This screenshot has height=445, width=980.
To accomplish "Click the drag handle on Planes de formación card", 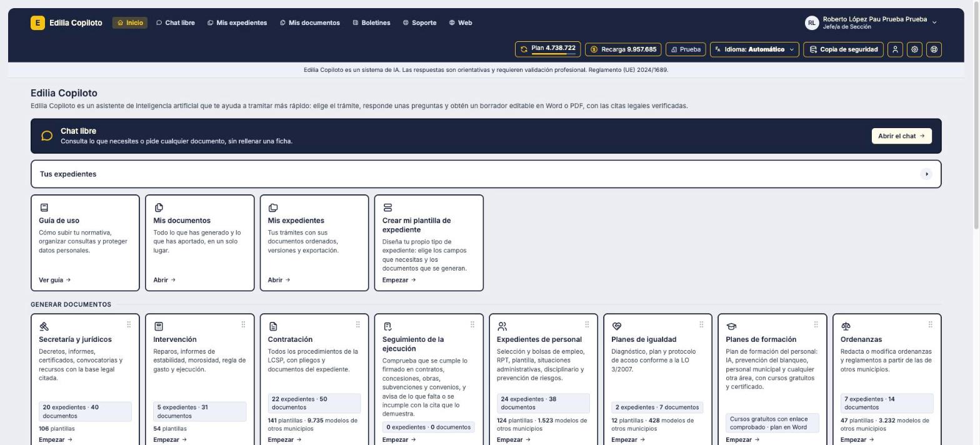I will click(816, 324).
